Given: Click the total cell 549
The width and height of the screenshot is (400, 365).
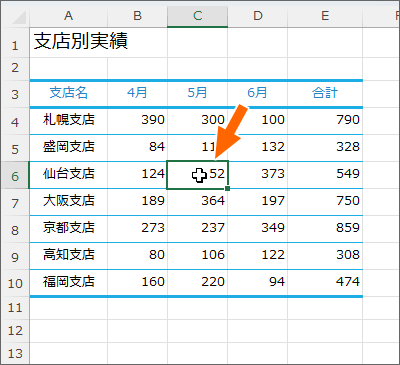Looking at the screenshot, I should pyautogui.click(x=325, y=175).
